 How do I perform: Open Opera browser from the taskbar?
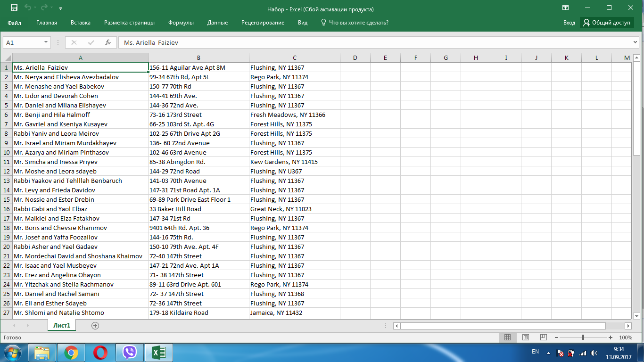tap(100, 353)
